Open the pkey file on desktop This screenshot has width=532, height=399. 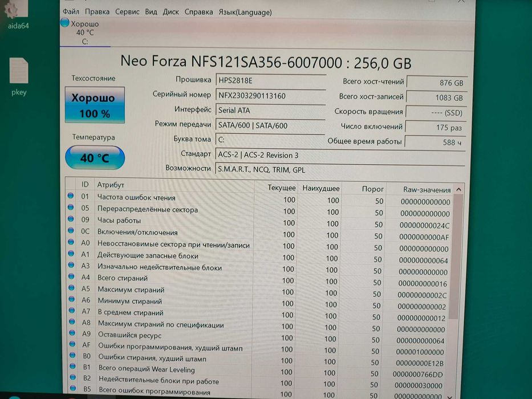19,77
